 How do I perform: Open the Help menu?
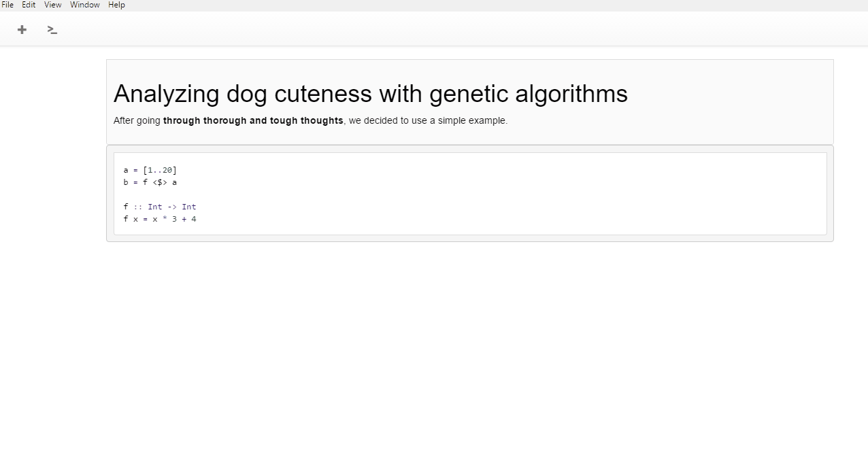(116, 5)
